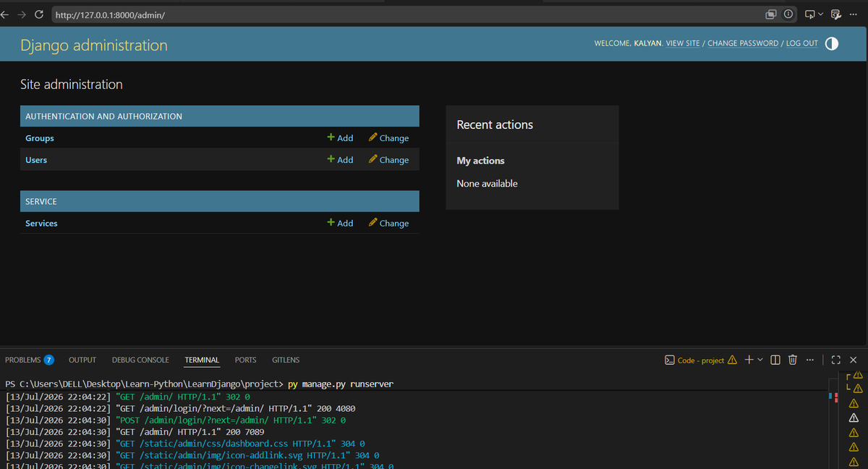Open the Services model link
This screenshot has width=868, height=469.
click(41, 224)
